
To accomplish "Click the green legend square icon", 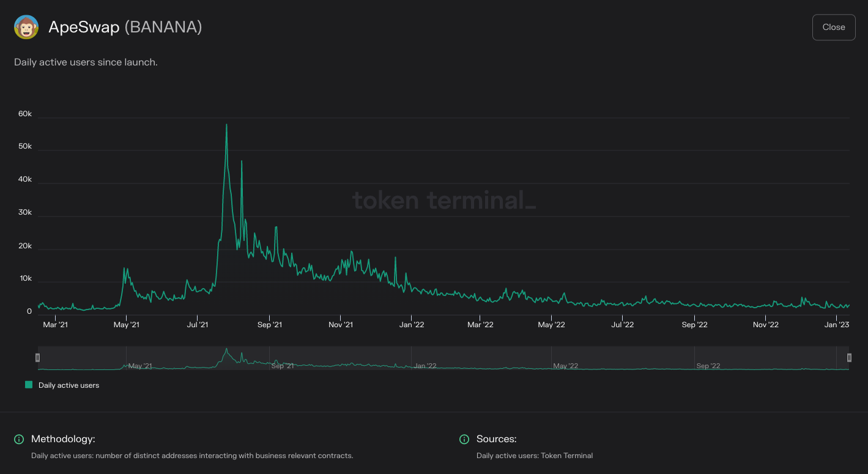I will pyautogui.click(x=28, y=385).
